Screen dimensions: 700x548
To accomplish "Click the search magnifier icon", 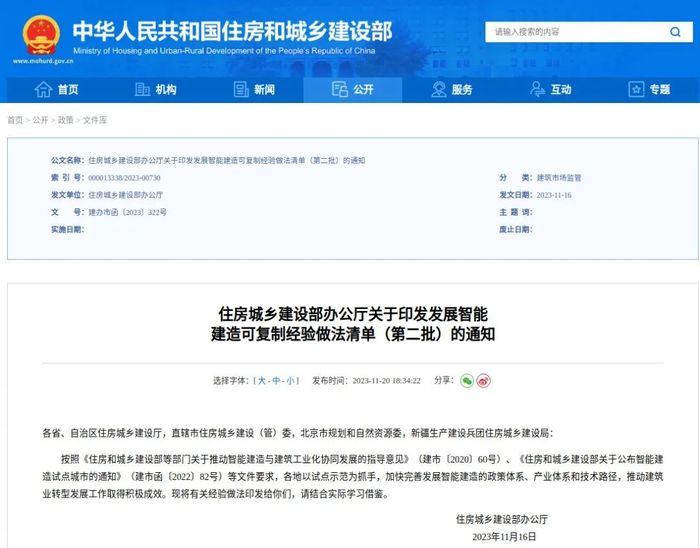I will 675,32.
